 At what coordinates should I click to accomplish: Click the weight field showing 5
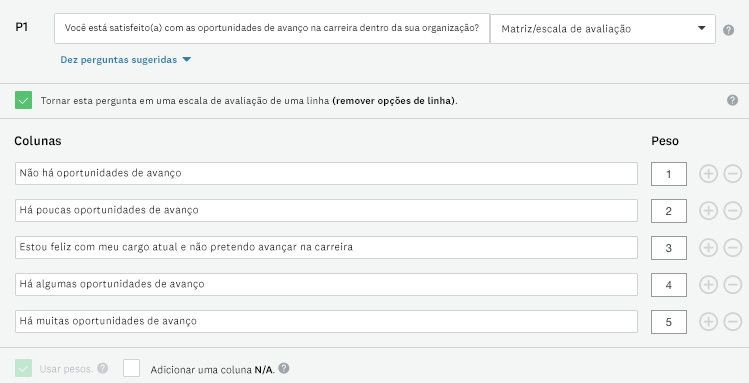(x=669, y=322)
